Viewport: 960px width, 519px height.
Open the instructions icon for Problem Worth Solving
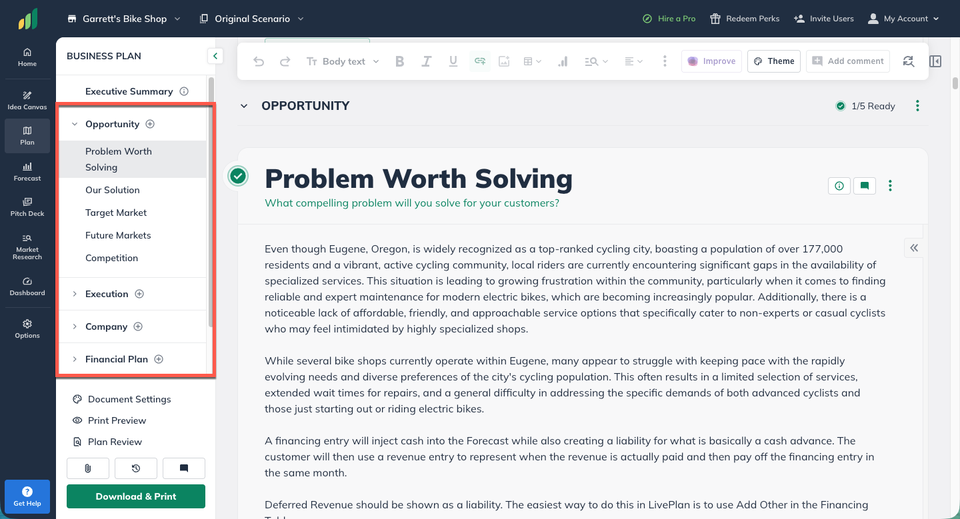(x=839, y=185)
